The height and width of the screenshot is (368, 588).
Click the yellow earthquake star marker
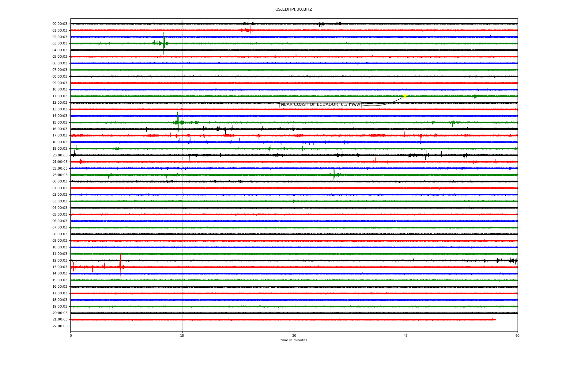click(x=405, y=96)
